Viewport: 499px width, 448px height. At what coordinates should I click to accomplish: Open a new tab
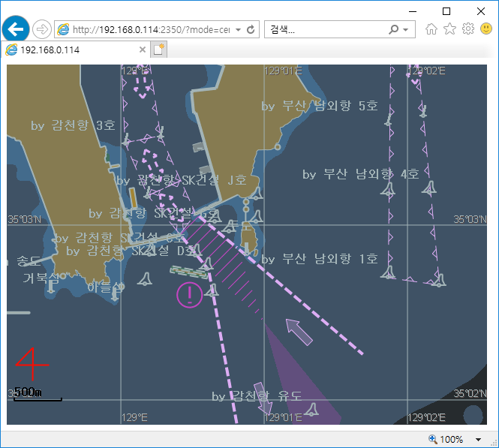coord(159,50)
